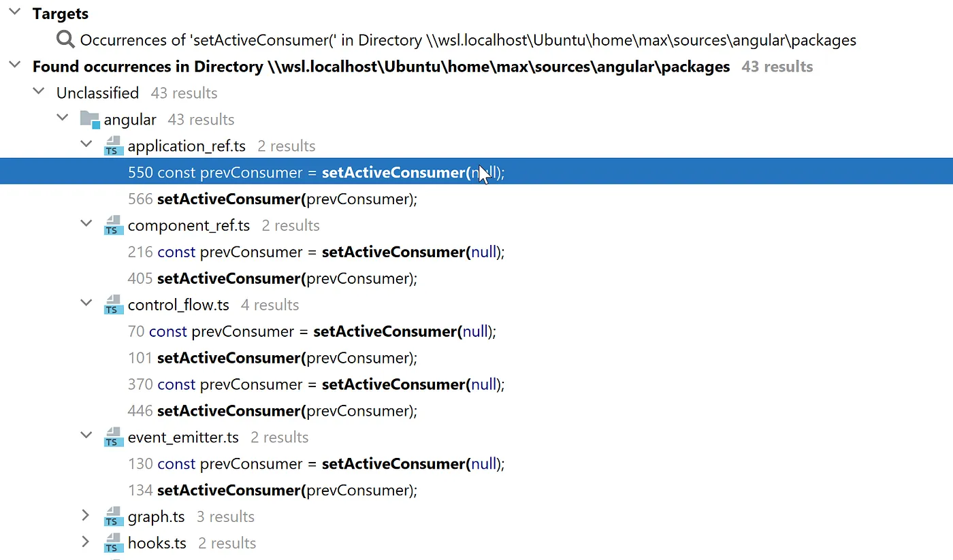
Task: Collapse event_emitter.ts results
Action: point(86,435)
